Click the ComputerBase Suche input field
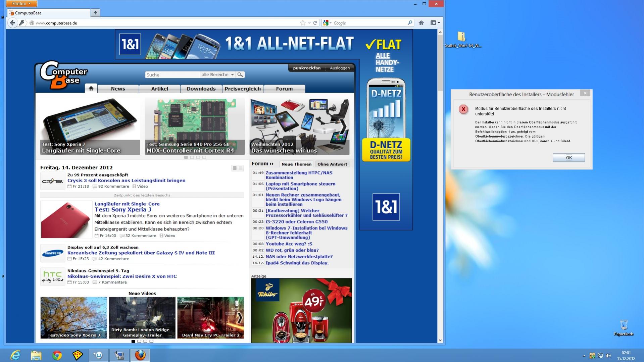Viewport: 644px width, 362px height. [x=172, y=74]
